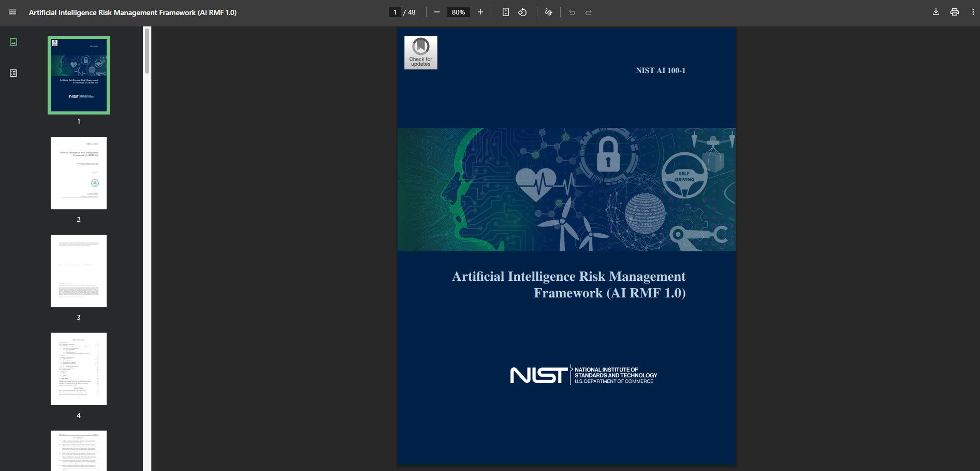This screenshot has height=471, width=980.
Task: Toggle fit to page icon
Action: pyautogui.click(x=506, y=12)
